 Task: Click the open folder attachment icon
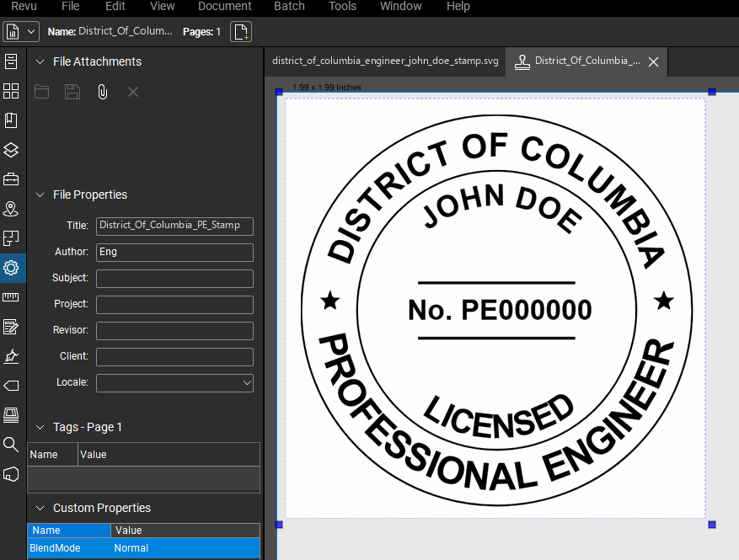tap(42, 92)
